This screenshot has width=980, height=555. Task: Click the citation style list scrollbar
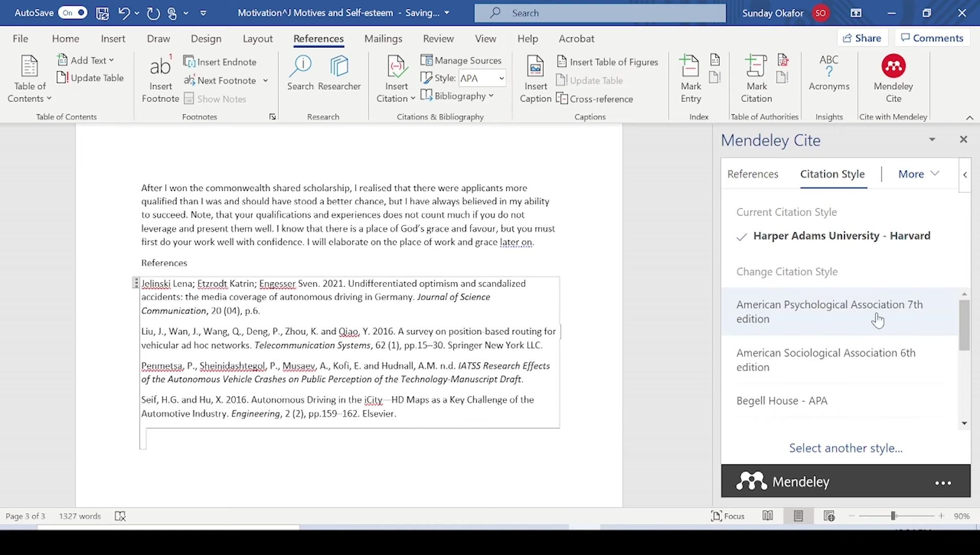coord(964,325)
